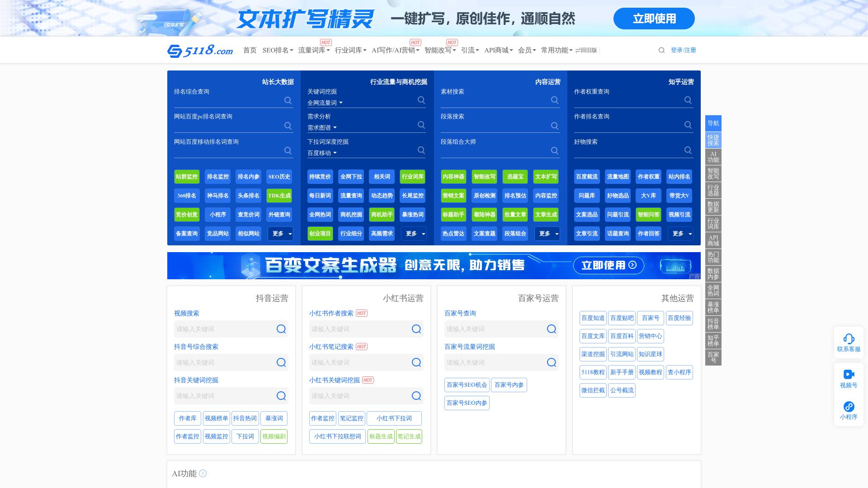Open AI写作/AI营销 menu
The height and width of the screenshot is (488, 868).
[x=395, y=50]
